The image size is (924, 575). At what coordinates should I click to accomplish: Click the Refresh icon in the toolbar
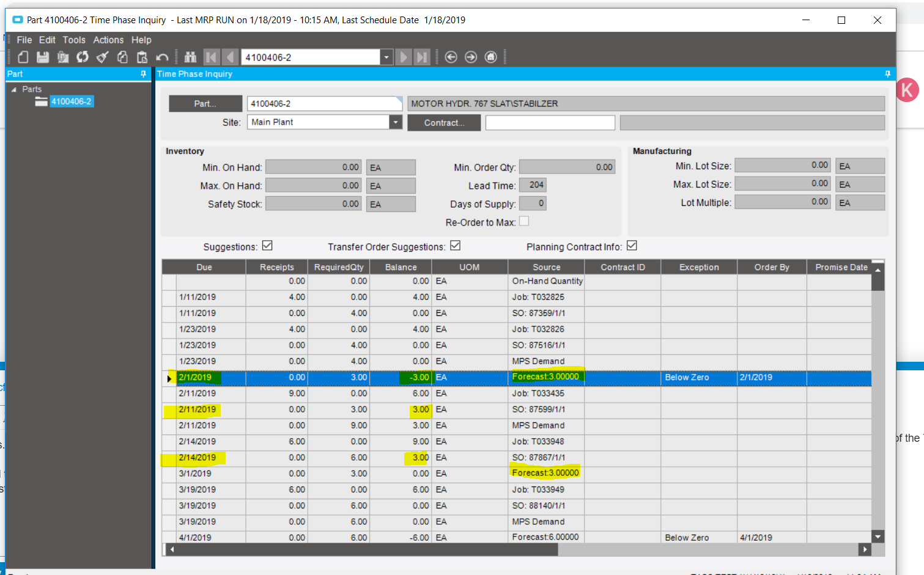click(83, 57)
